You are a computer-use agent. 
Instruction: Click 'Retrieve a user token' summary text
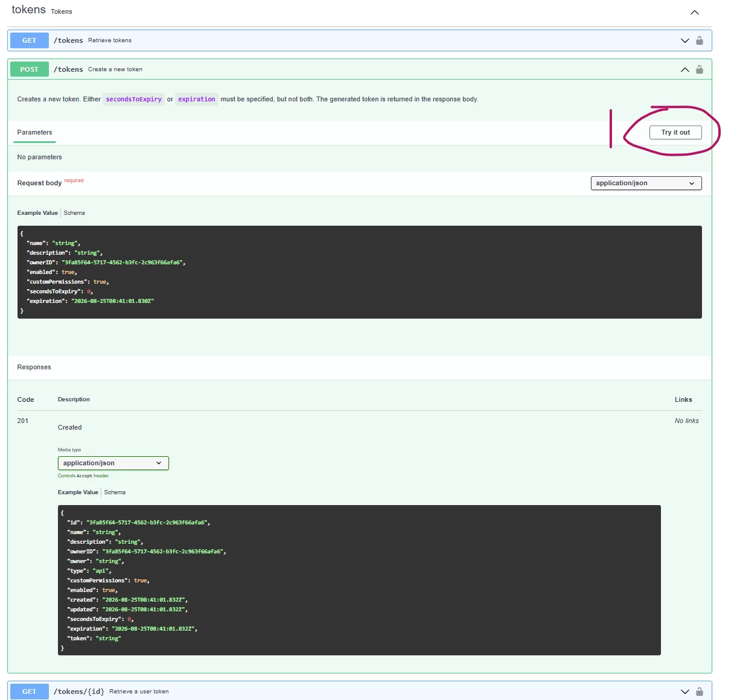[139, 692]
